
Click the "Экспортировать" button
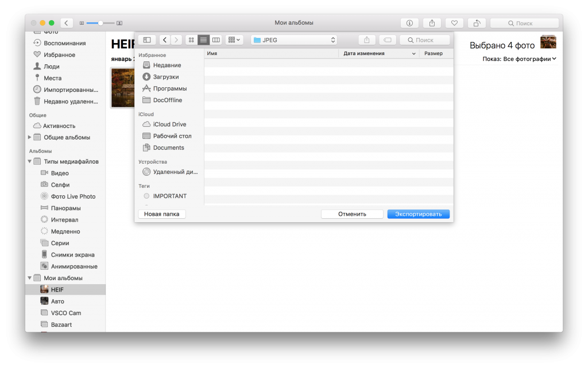point(418,214)
